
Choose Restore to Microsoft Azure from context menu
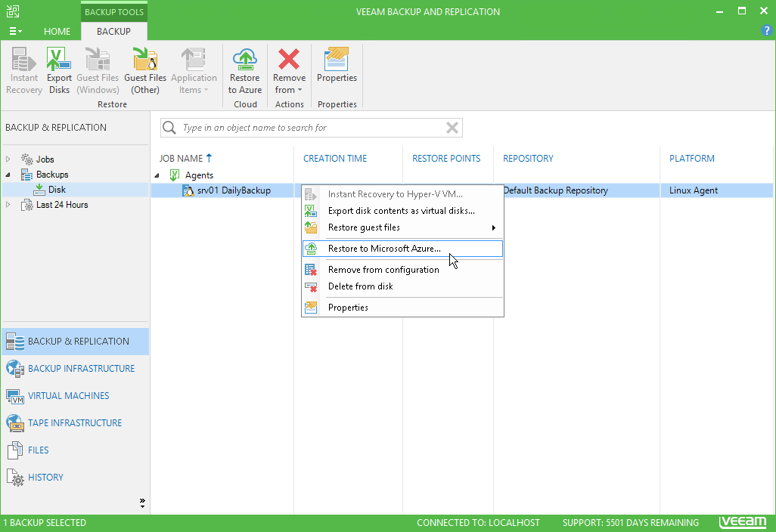click(x=402, y=249)
